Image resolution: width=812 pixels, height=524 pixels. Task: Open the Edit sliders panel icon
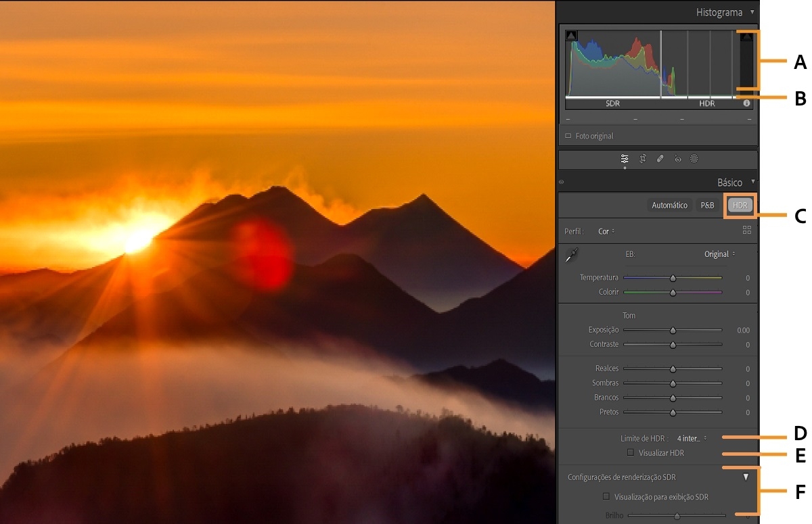coord(625,158)
